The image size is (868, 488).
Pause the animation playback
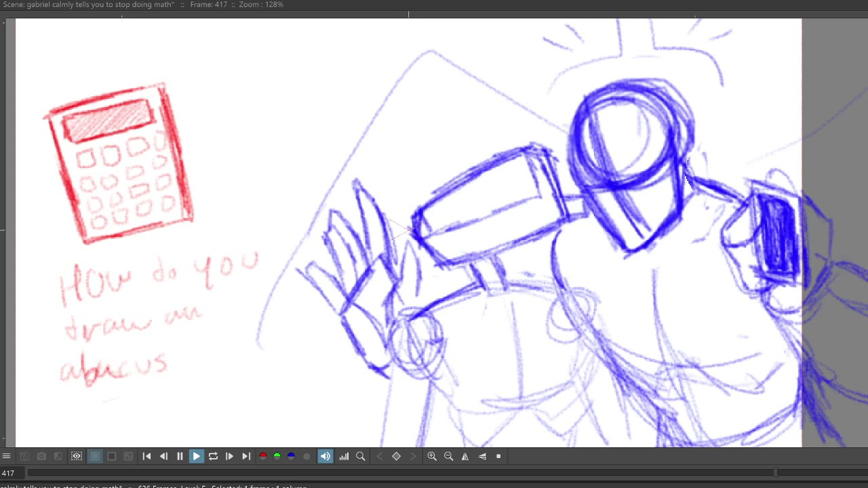(180, 456)
